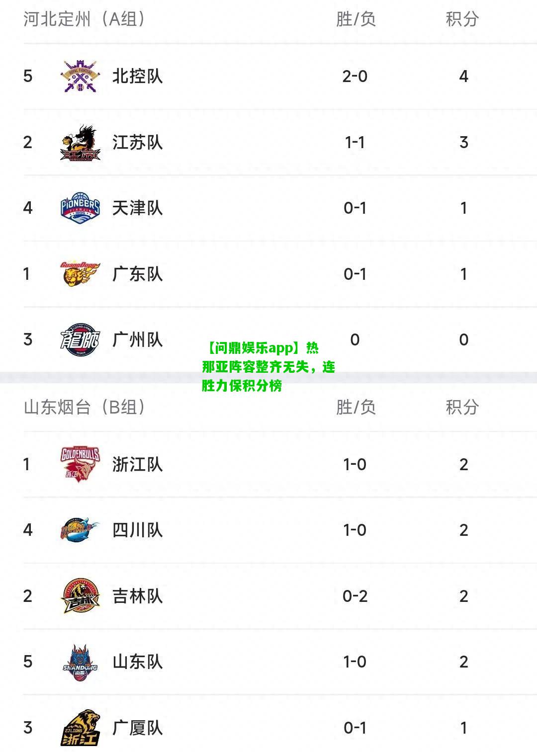Open the 江苏队 dragon logo

coord(80,143)
